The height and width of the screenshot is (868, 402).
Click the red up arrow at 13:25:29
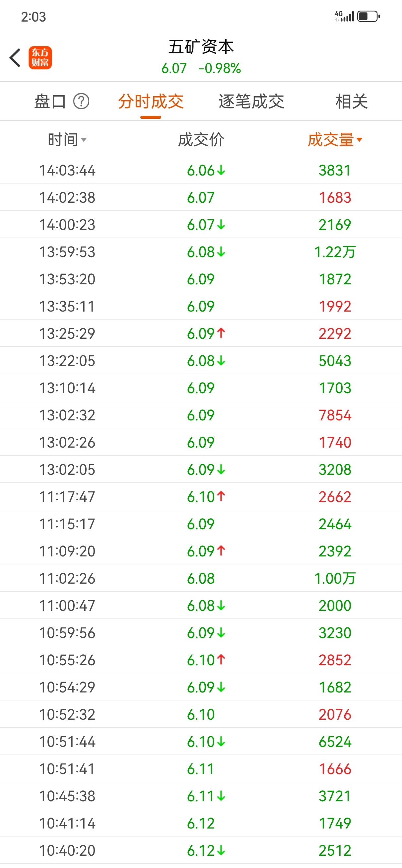[221, 333]
